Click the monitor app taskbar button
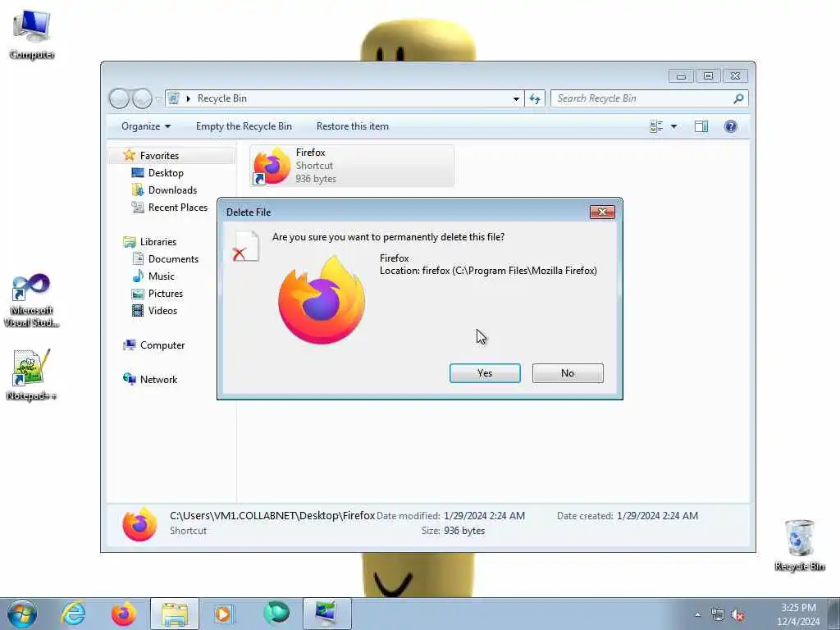Viewport: 840px width, 630px height. coord(326,614)
